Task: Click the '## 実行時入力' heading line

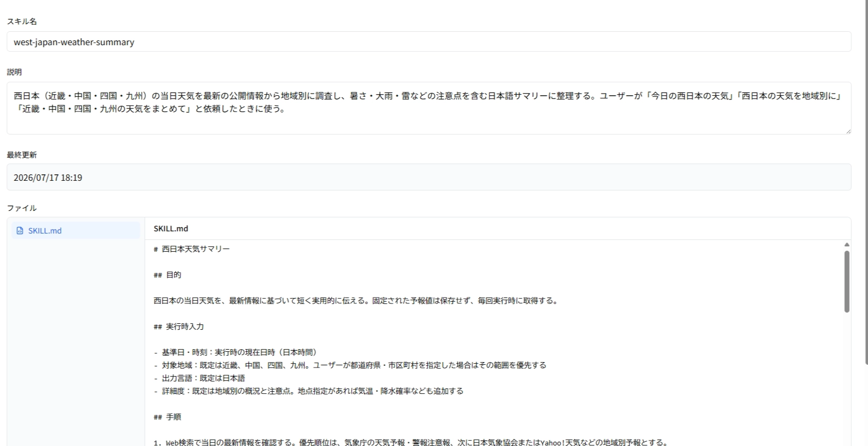Action: [179, 327]
